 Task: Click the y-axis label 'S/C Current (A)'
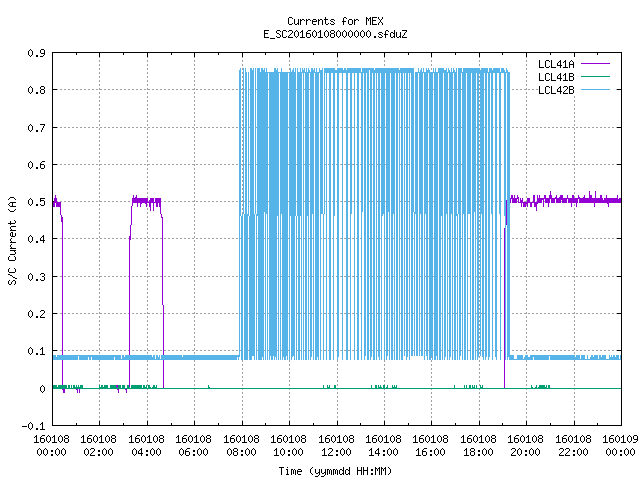coord(12,241)
